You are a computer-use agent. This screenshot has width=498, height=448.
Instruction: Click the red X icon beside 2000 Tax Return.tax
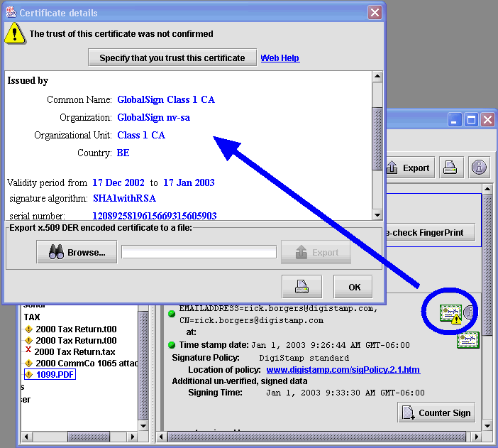click(x=28, y=349)
